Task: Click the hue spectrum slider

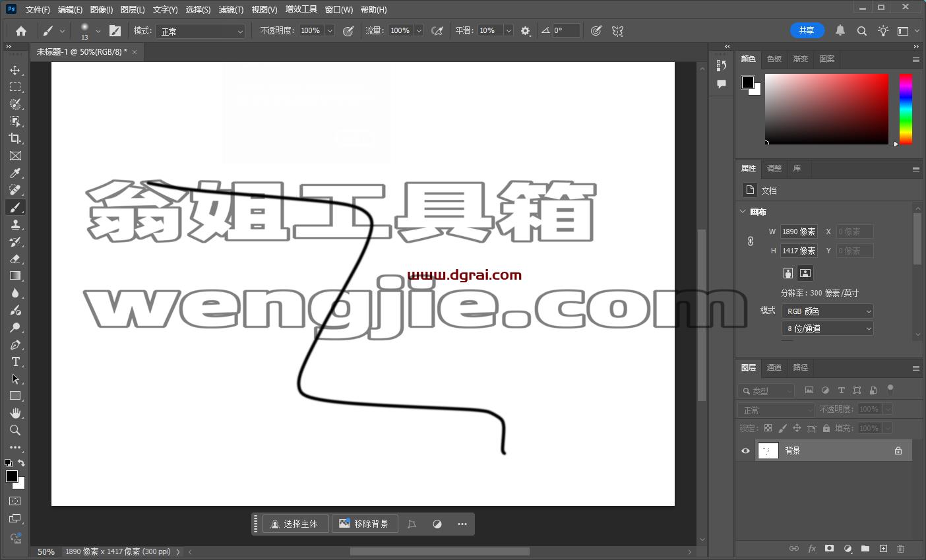Action: point(906,109)
